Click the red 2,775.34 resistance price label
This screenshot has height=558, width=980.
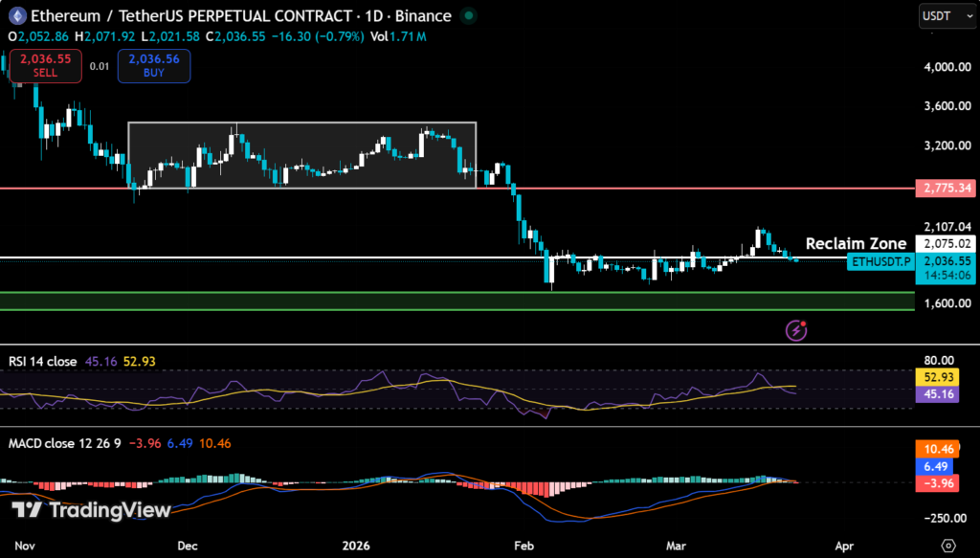[945, 188]
